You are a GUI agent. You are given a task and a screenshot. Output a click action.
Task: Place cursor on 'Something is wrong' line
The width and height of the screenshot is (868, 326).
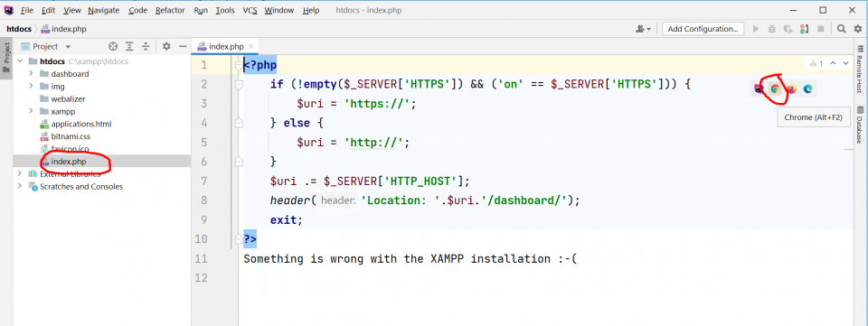[410, 258]
